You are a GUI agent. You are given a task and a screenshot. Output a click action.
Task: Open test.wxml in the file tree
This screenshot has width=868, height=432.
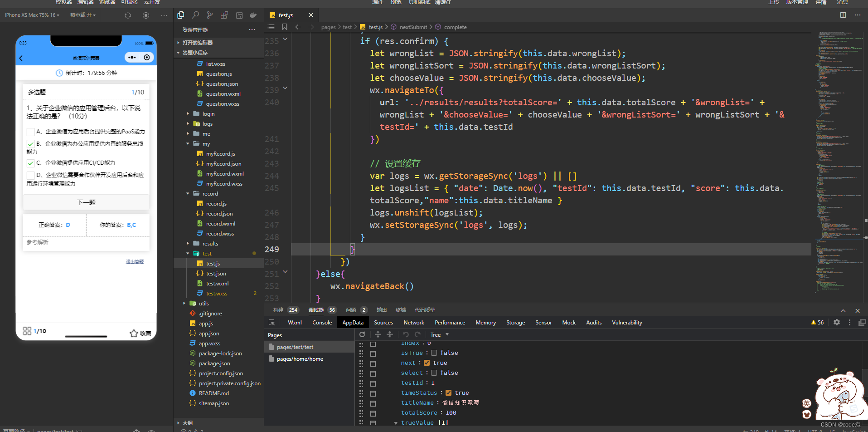[217, 284]
